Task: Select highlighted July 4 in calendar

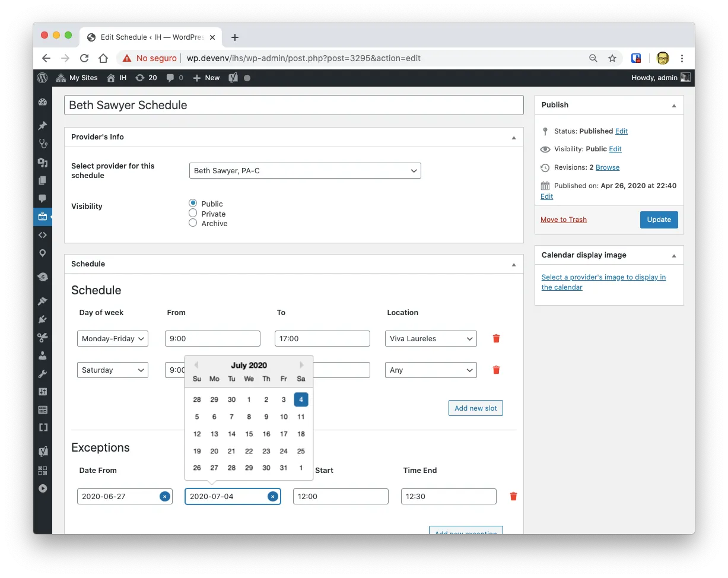Action: [x=301, y=399]
